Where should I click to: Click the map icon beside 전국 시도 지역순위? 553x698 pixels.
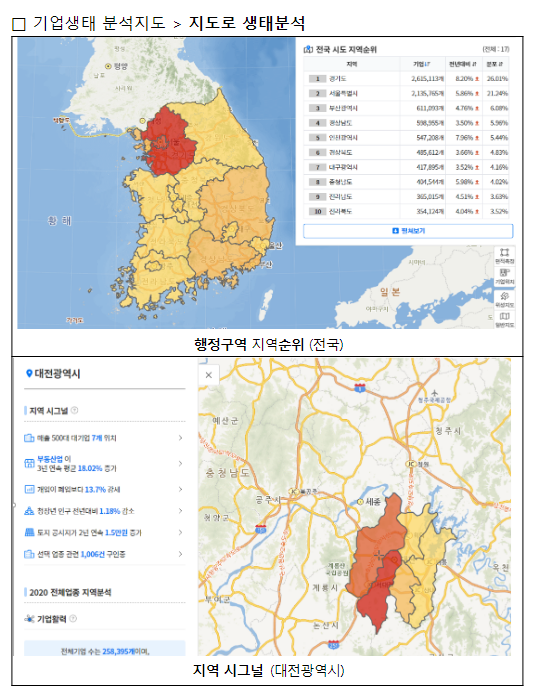[x=308, y=49]
